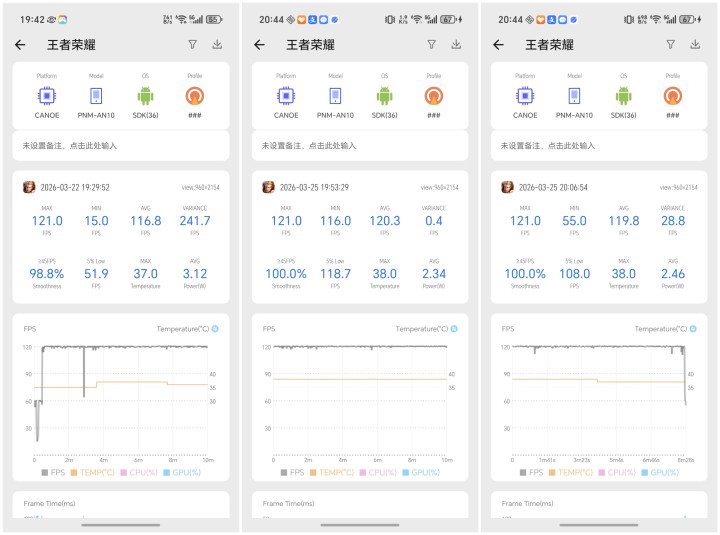Tap Android OS icon, middle screenshot

tap(385, 96)
